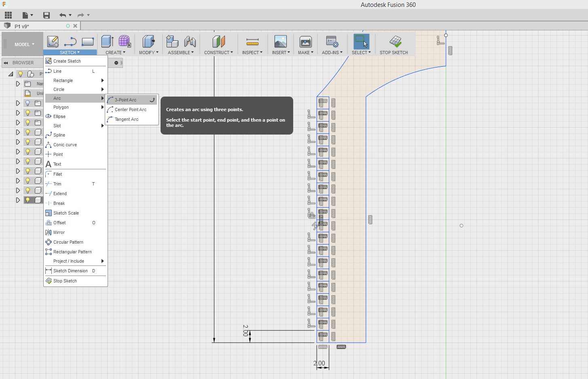Select the Line tool icon in the toolbar
Viewport: 588px width, 379px height.
coord(70,41)
